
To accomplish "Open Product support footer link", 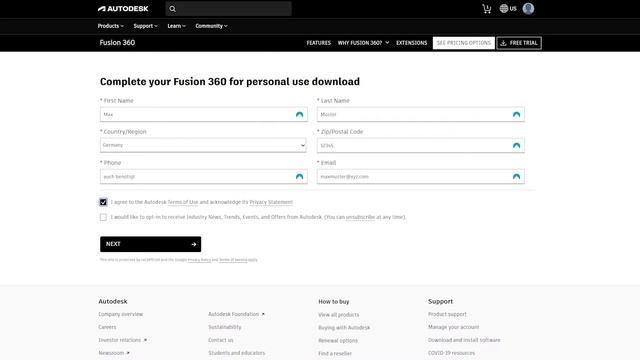I will pos(447,314).
